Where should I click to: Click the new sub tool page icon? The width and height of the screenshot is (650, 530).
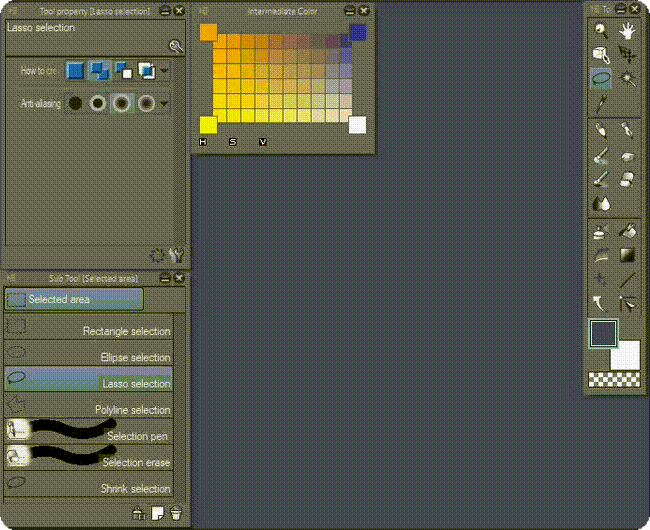(x=157, y=513)
